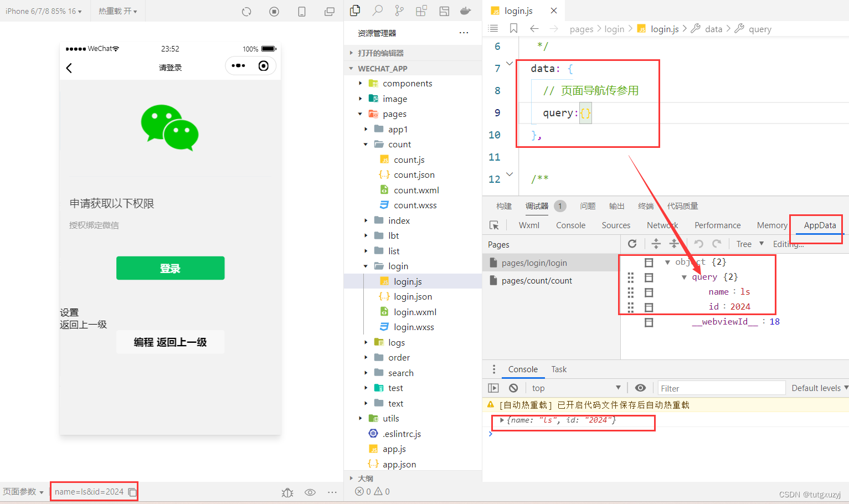
Task: Expand the logged object in console
Action: click(x=502, y=420)
